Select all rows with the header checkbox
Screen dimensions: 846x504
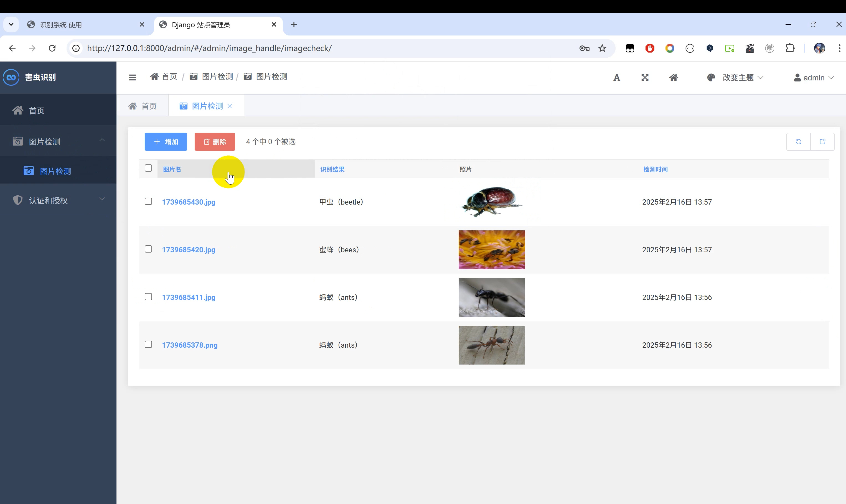(x=148, y=168)
